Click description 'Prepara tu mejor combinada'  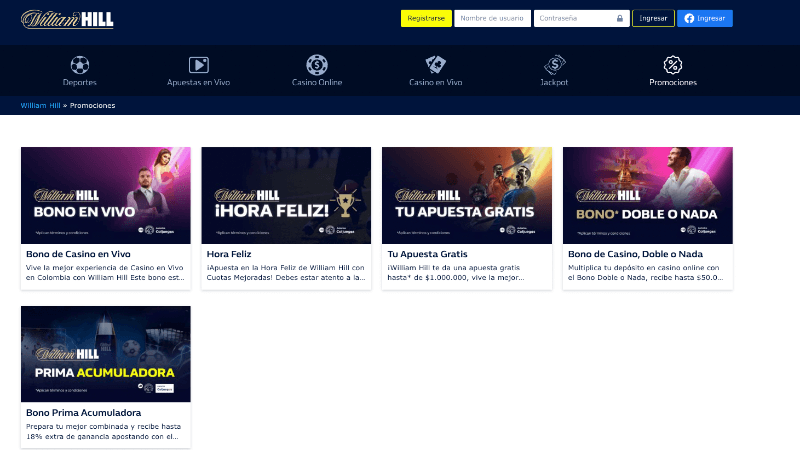[x=104, y=431]
